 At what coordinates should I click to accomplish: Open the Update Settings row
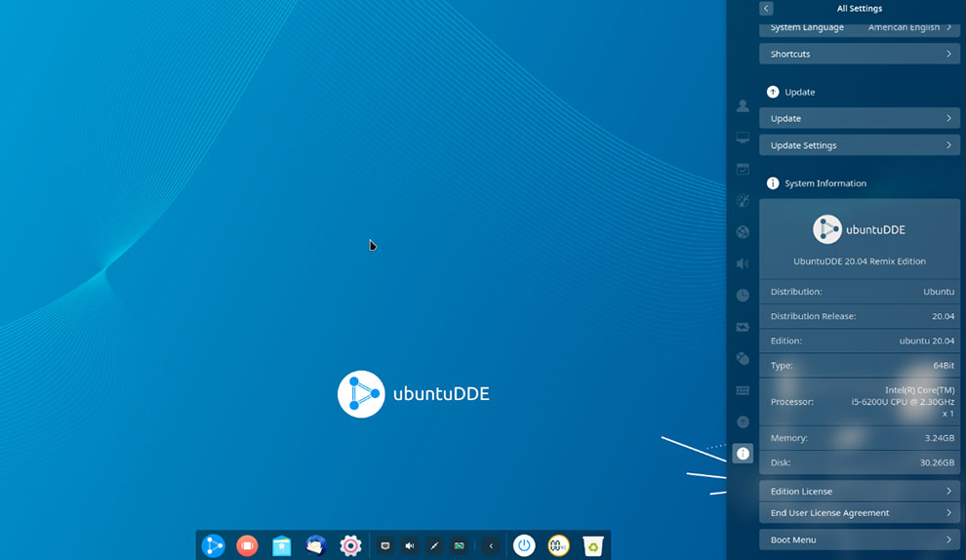pyautogui.click(x=860, y=145)
